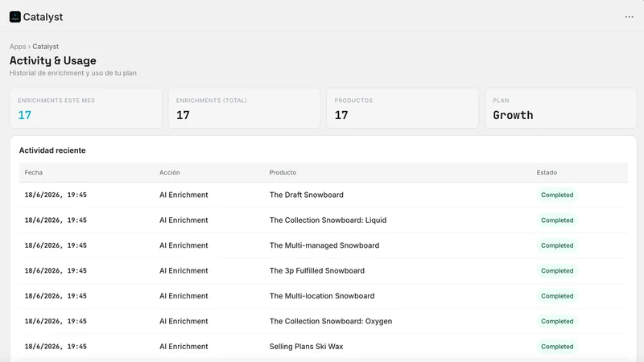Click Completed badge for Multi-managed Snowboard
644x362 pixels.
point(557,245)
